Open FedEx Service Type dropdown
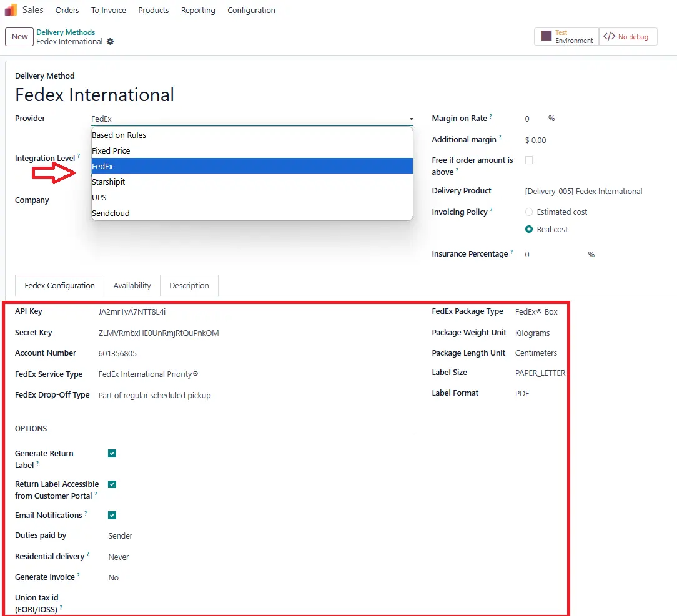 (148, 374)
